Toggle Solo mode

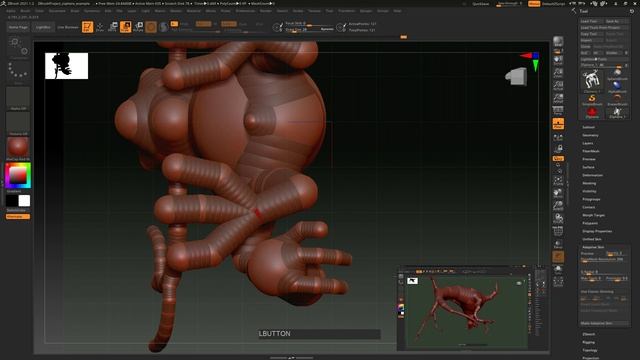558,269
